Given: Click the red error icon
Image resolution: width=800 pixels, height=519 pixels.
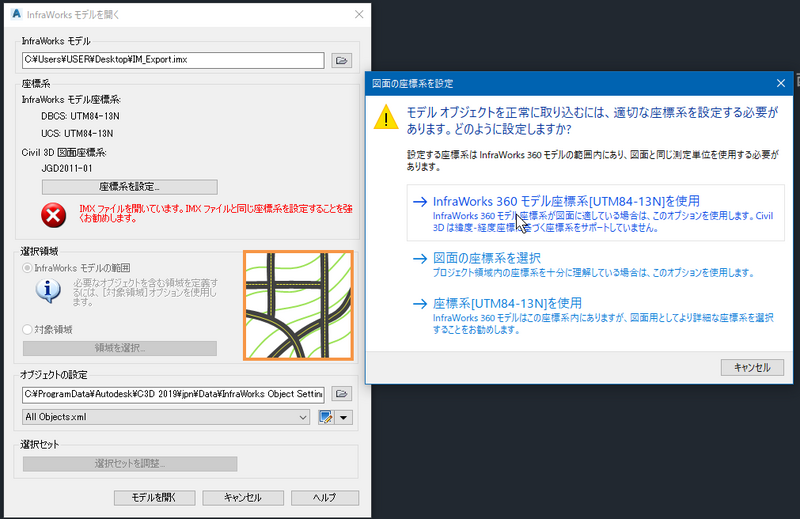Looking at the screenshot, I should click(54, 215).
